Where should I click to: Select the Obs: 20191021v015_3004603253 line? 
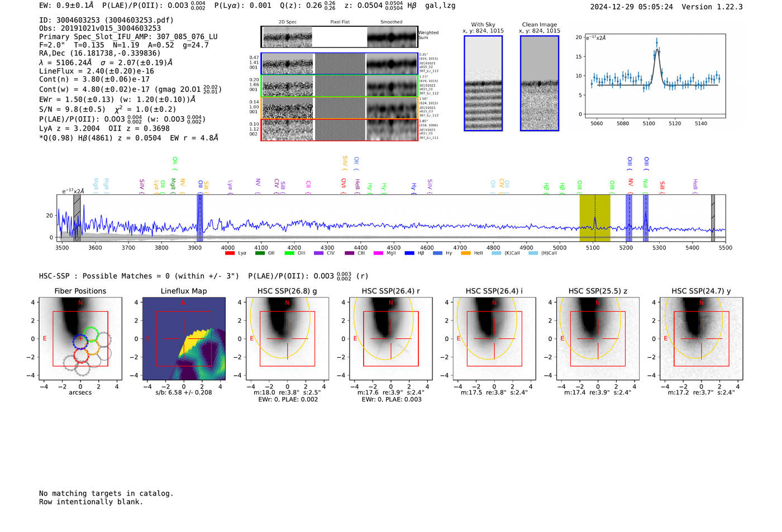pos(100,28)
